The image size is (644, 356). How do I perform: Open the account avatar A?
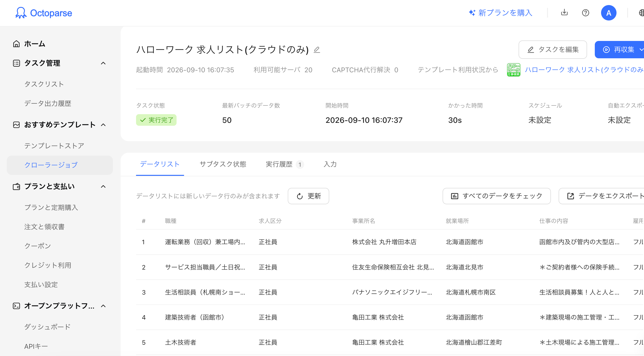(609, 13)
